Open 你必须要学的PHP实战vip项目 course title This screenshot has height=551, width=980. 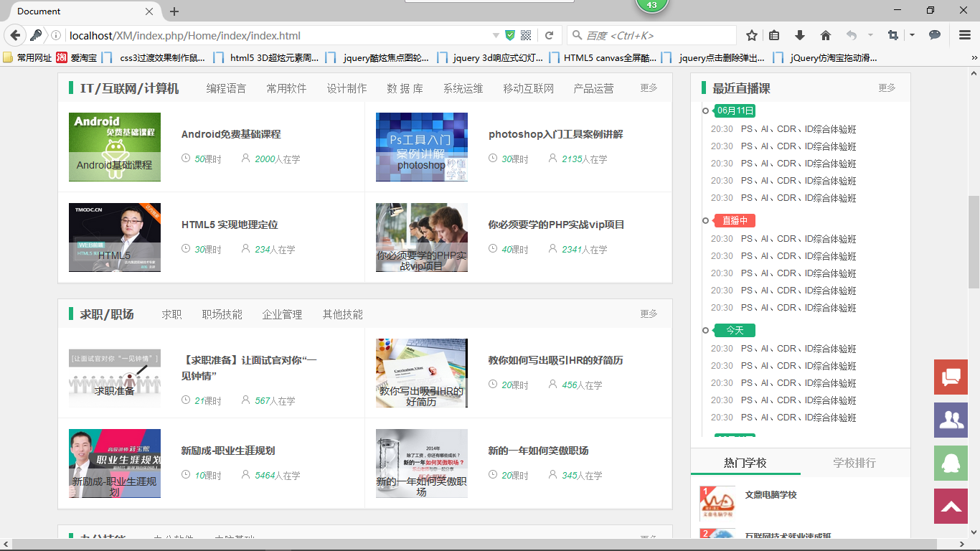[556, 225]
